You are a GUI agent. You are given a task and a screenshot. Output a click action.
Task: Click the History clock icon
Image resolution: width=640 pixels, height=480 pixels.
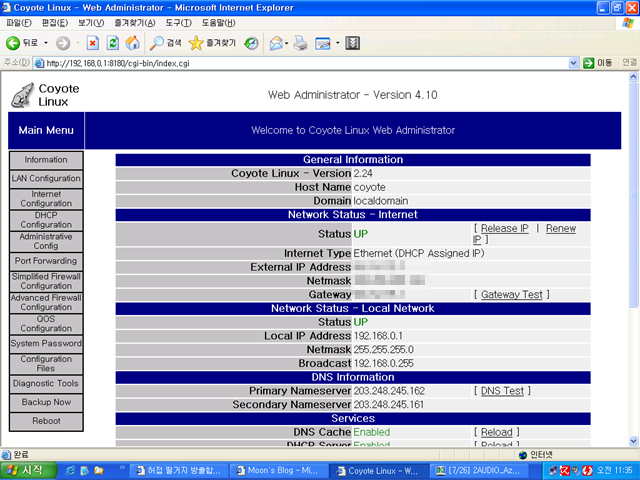pyautogui.click(x=251, y=43)
